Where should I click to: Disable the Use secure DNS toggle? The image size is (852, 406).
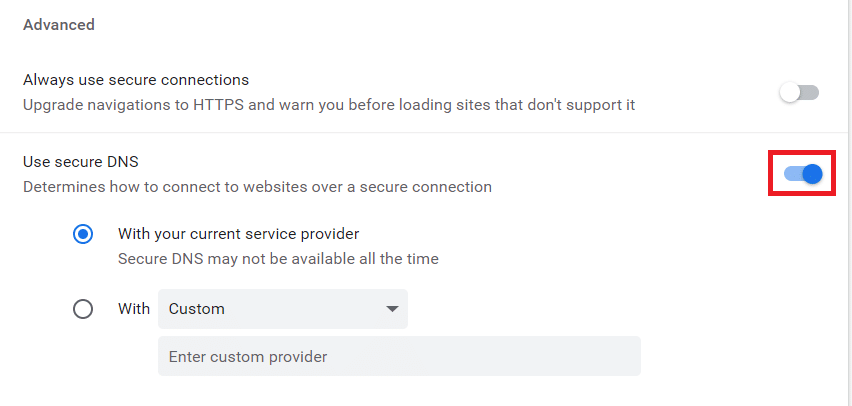(x=803, y=174)
